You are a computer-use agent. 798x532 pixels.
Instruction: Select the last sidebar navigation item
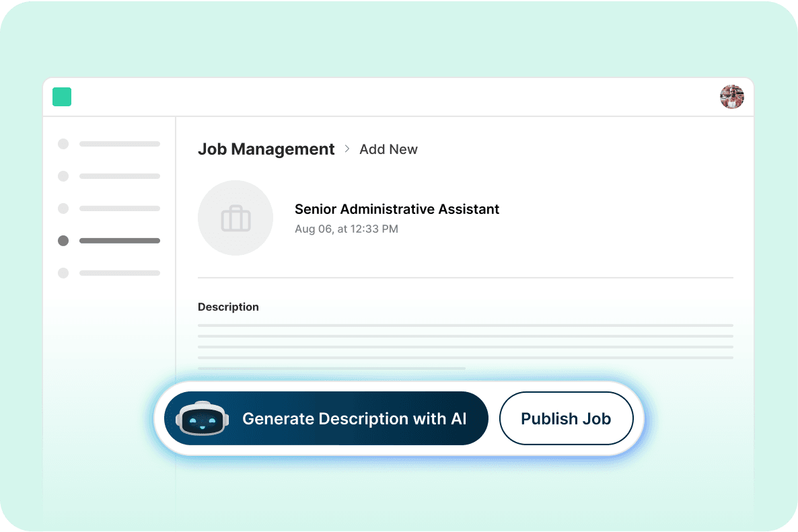120,273
